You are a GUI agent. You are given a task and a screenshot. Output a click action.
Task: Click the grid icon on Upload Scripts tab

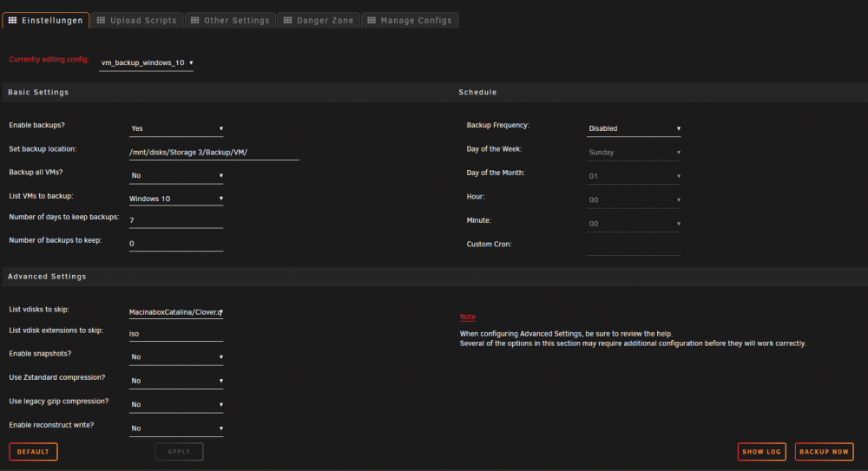point(101,21)
